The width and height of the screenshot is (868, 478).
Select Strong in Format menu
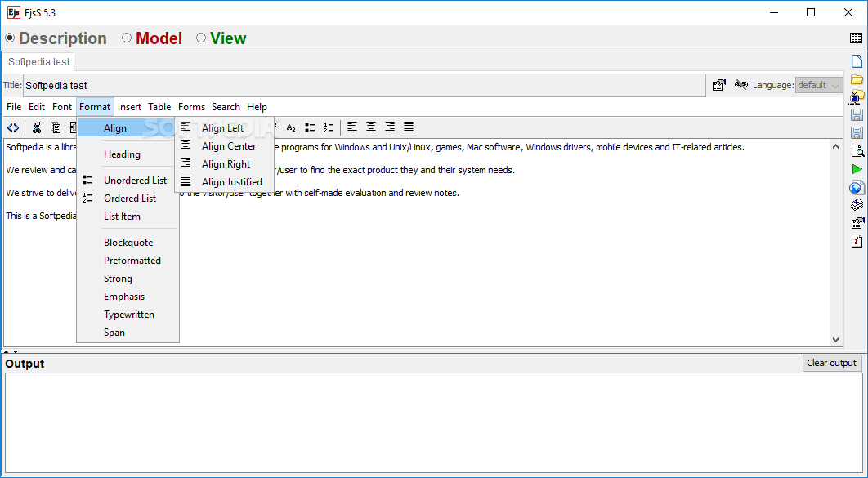(x=128, y=279)
